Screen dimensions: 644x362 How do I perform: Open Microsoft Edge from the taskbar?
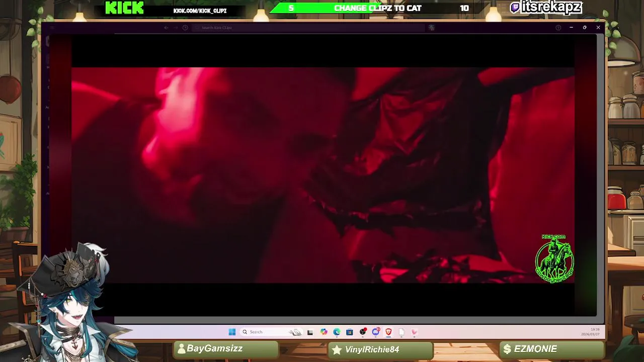click(337, 332)
